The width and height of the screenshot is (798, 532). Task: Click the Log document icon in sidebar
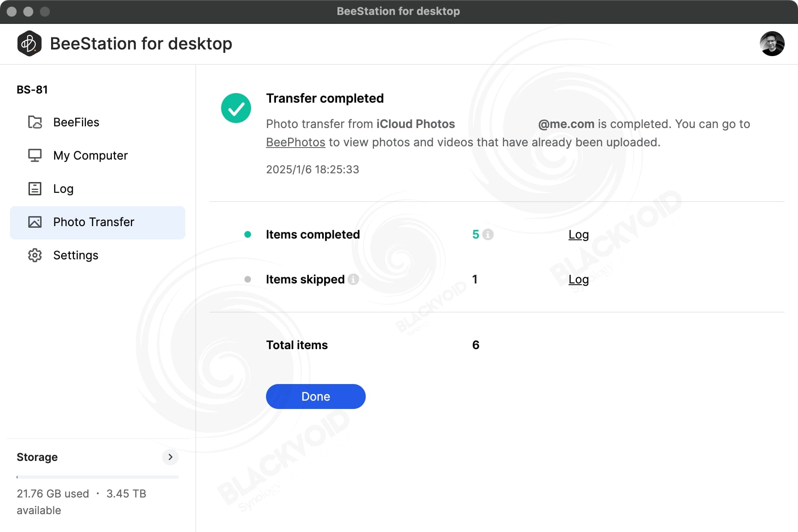(35, 189)
